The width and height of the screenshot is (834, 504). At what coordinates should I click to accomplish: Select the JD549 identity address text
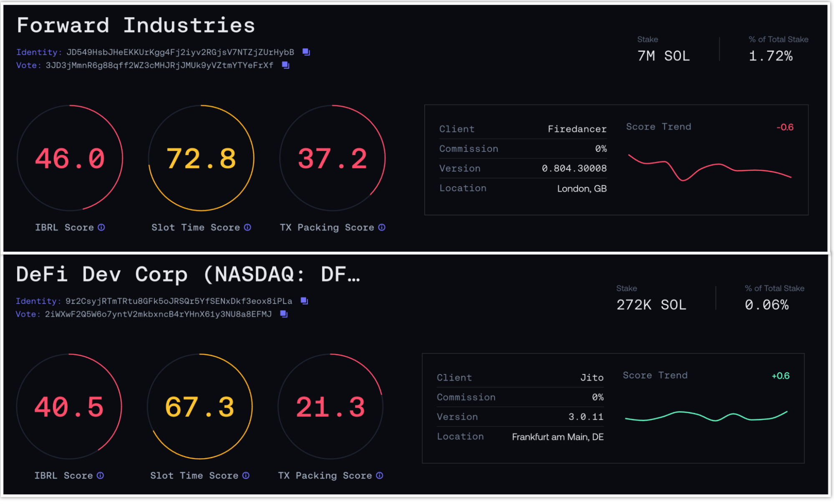pyautogui.click(x=180, y=52)
